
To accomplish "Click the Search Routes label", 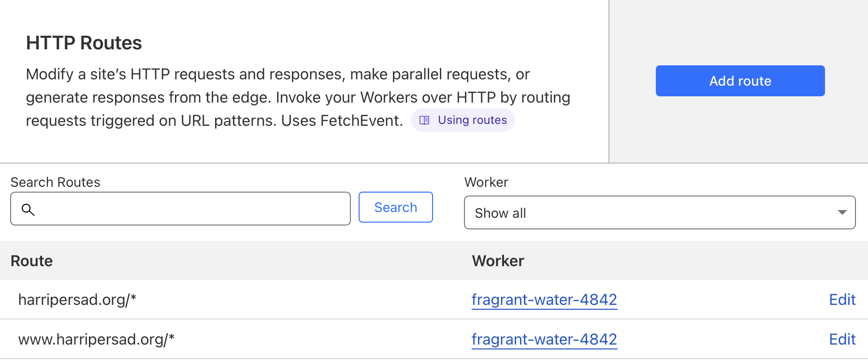I will pos(56,182).
